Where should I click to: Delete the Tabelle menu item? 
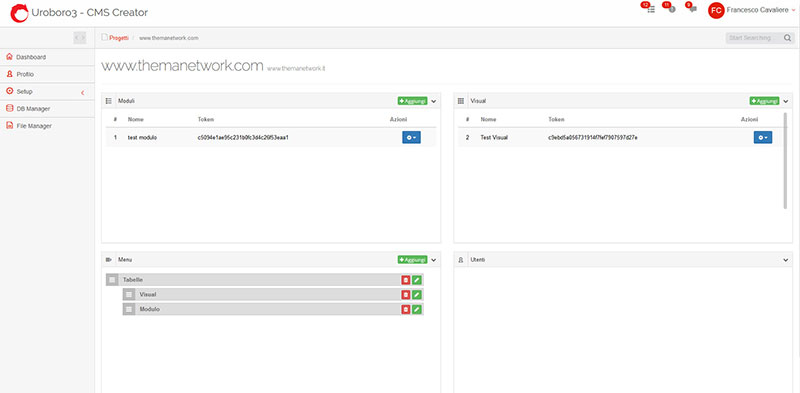point(406,280)
